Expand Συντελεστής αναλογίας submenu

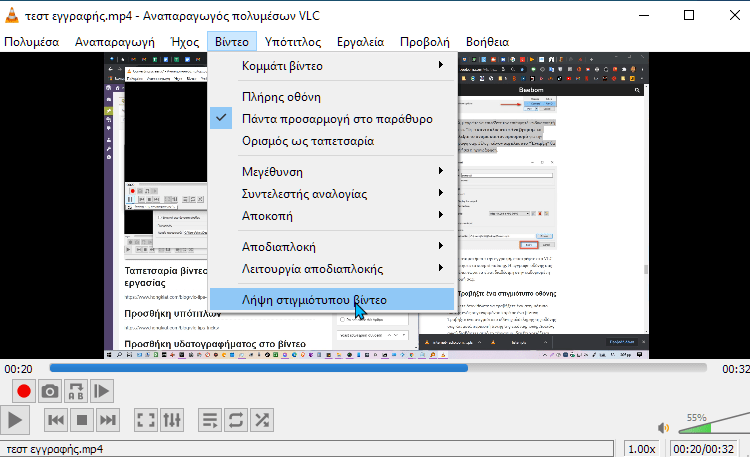(332, 193)
